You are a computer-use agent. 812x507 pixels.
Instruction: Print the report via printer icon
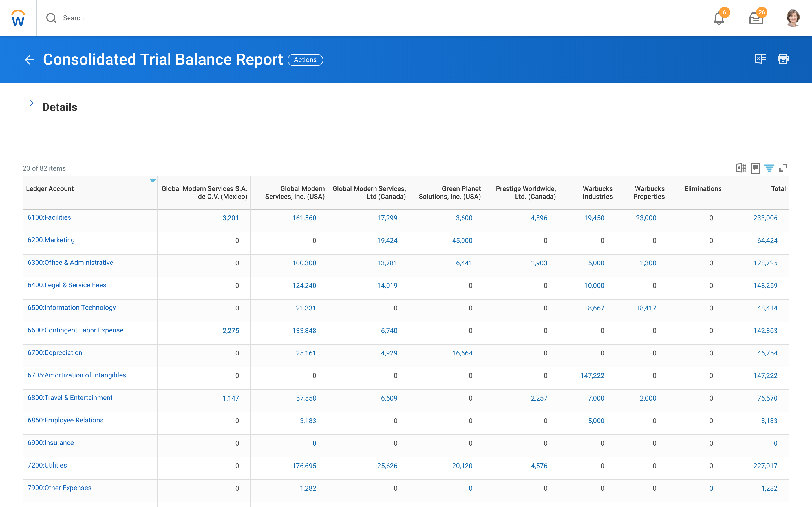point(783,59)
